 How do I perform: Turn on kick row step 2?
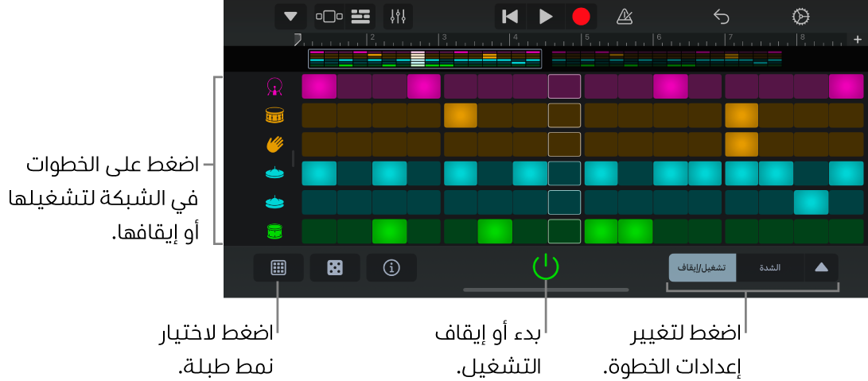(354, 87)
